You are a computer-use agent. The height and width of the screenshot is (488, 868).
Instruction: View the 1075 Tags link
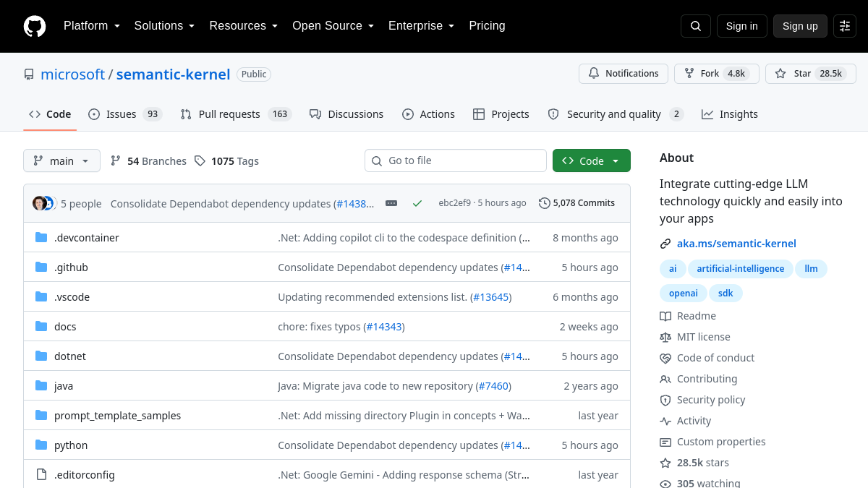click(x=226, y=160)
